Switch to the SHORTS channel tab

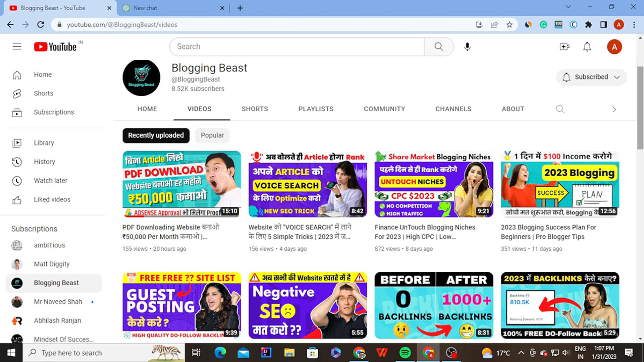click(x=255, y=109)
